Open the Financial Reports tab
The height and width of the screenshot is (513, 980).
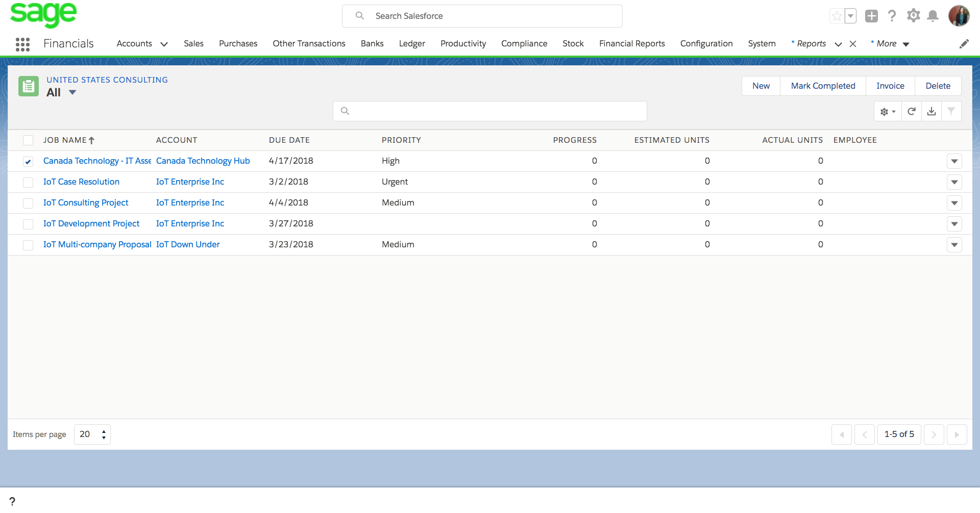[x=632, y=44]
